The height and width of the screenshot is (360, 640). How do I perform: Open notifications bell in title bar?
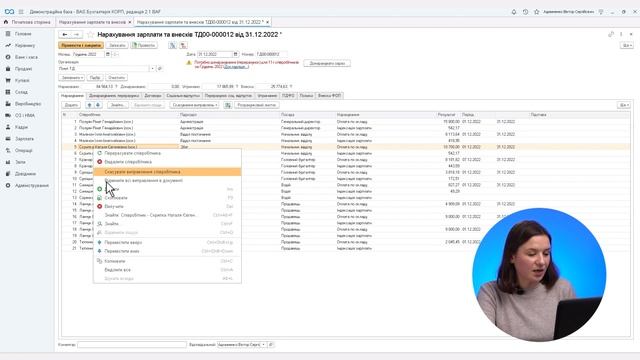pos(514,12)
